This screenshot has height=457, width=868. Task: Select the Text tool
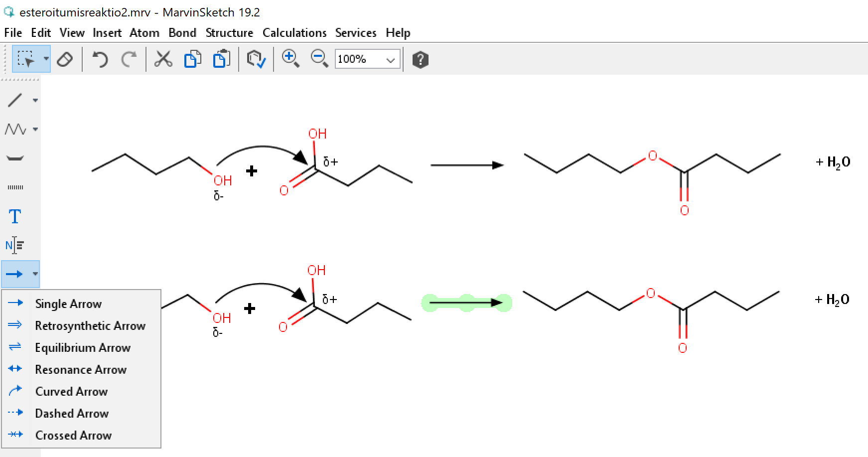(x=15, y=216)
